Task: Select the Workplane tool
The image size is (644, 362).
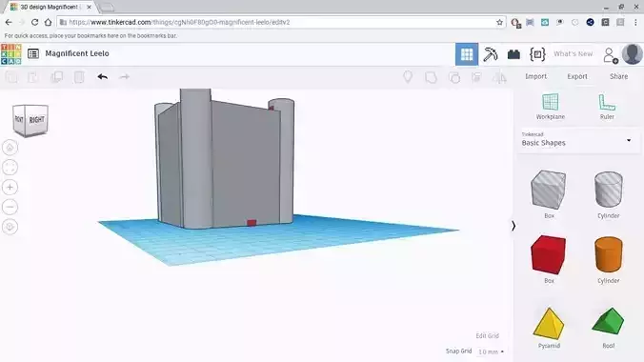Action: 550,107
